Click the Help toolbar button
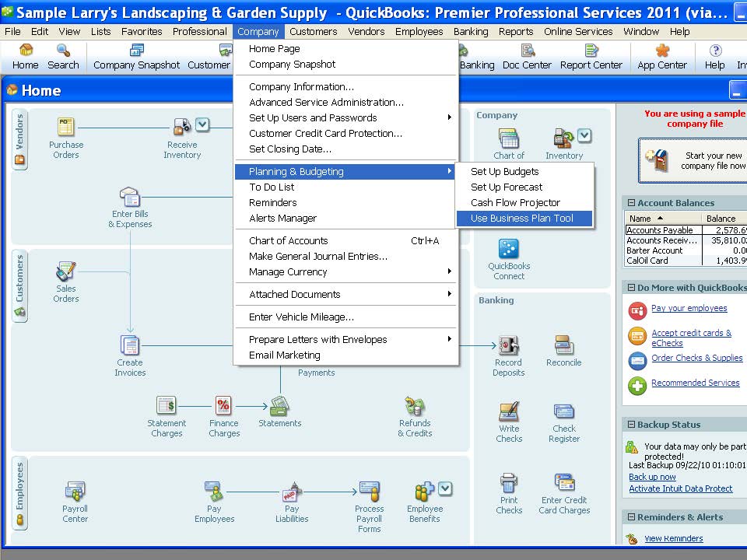The width and height of the screenshot is (747, 560). [714, 57]
